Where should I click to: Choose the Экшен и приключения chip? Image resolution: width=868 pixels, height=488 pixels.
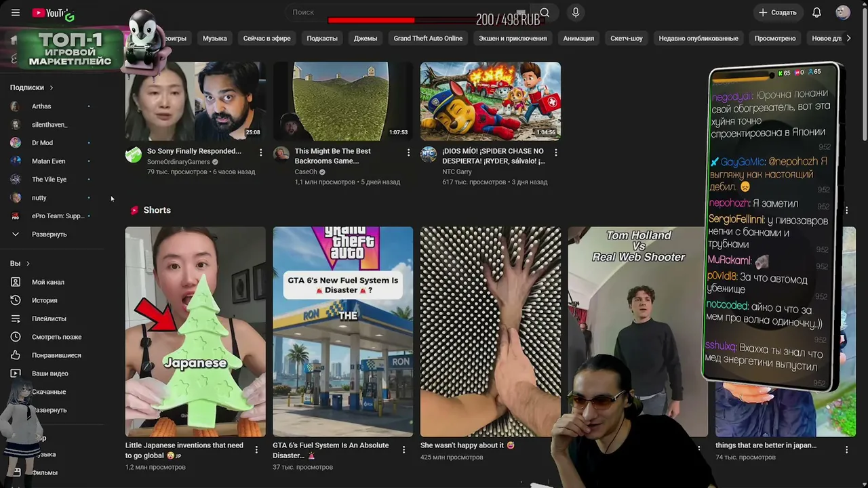coord(513,39)
